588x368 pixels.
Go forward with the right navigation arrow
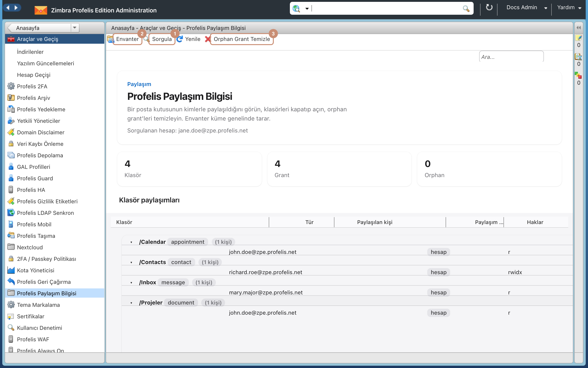(16, 8)
